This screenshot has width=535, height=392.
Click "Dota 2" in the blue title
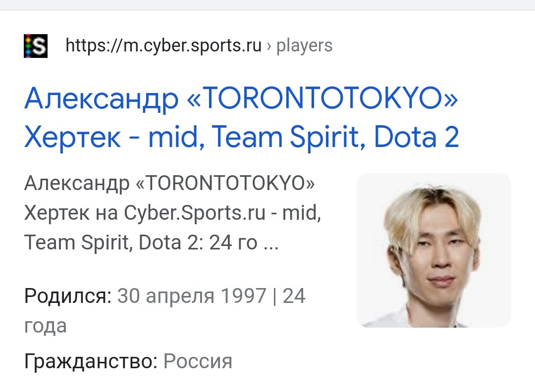(416, 137)
